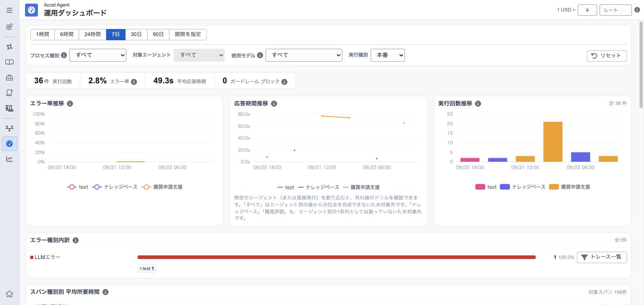Open the プロセス種別 dropdown

pyautogui.click(x=98, y=55)
